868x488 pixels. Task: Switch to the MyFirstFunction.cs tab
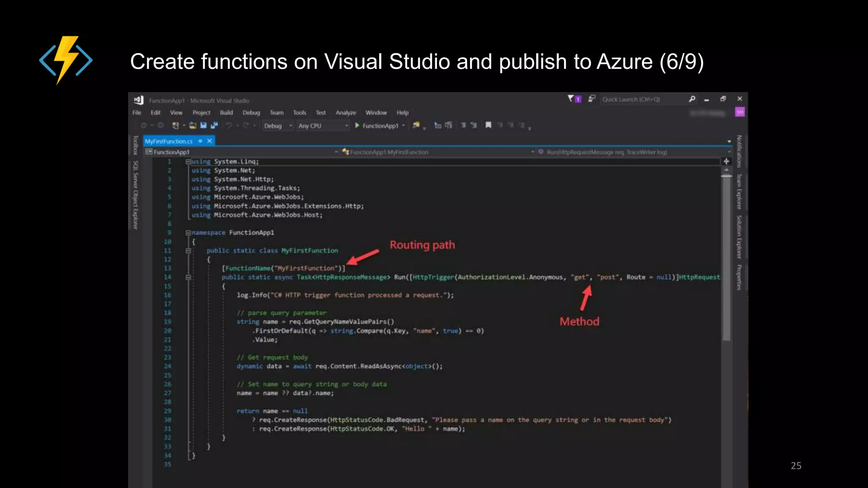click(x=169, y=141)
